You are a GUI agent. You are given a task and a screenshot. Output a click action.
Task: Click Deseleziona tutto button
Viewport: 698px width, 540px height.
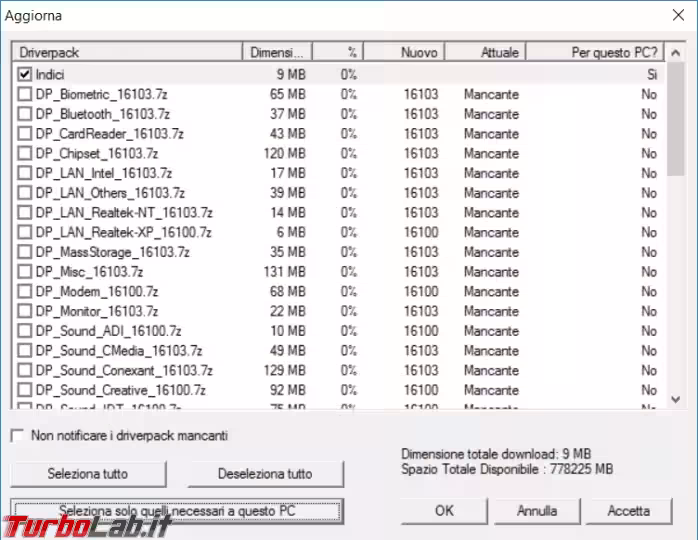click(x=265, y=474)
